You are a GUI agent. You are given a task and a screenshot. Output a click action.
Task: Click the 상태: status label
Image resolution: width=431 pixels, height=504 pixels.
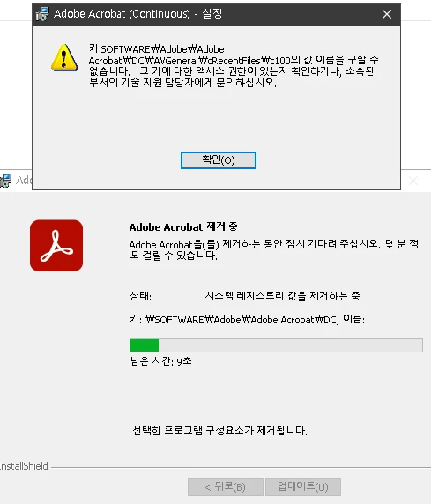click(140, 296)
